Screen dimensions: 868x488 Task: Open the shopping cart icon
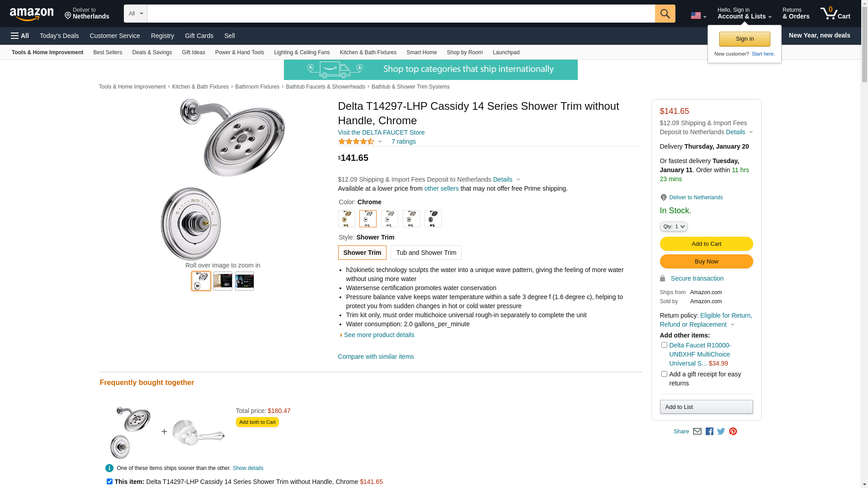[835, 14]
